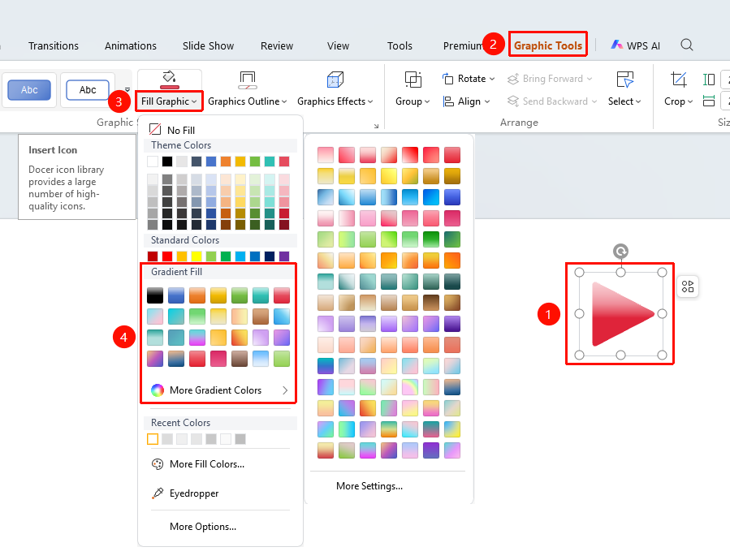
Task: Open the Rotate dropdown arrow
Action: click(492, 80)
